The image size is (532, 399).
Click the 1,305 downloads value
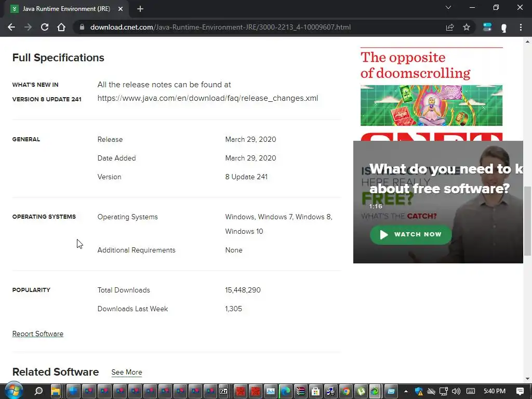click(x=233, y=309)
